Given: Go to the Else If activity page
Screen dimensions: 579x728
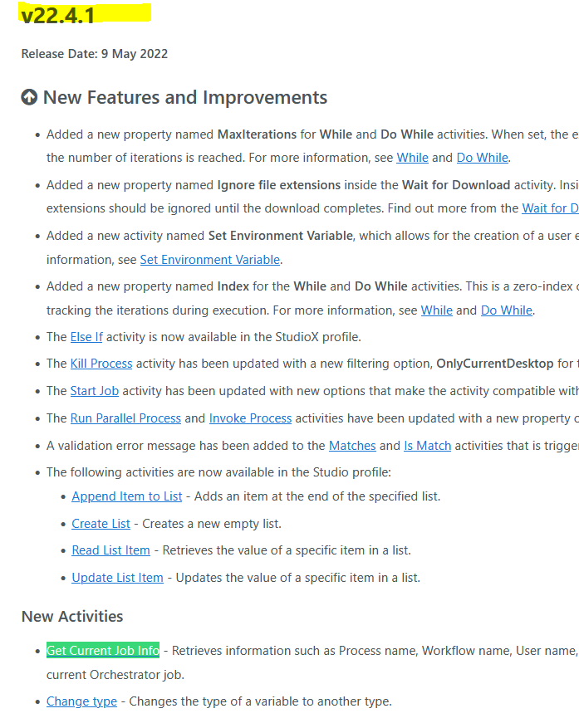Looking at the screenshot, I should (86, 337).
